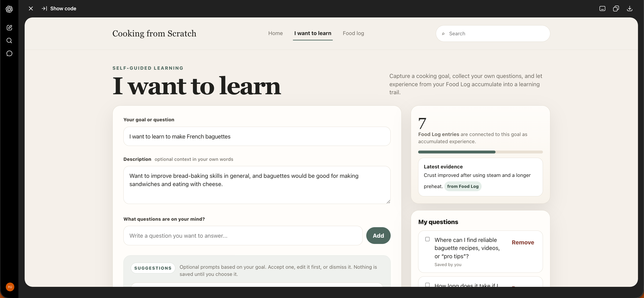Click Show code
Viewport: 644px width, 298px height.
click(x=59, y=8)
